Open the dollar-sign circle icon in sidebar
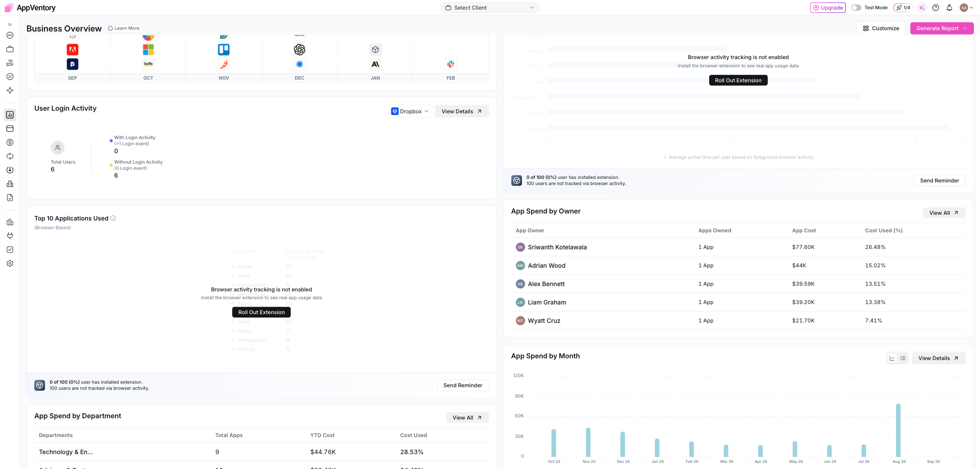Viewport: 980px width, 469px height. (x=10, y=143)
